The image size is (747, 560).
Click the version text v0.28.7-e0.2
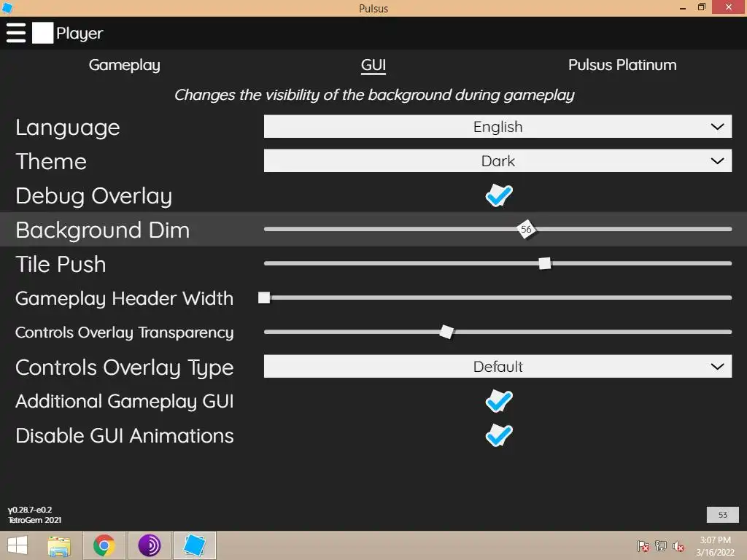click(29, 510)
